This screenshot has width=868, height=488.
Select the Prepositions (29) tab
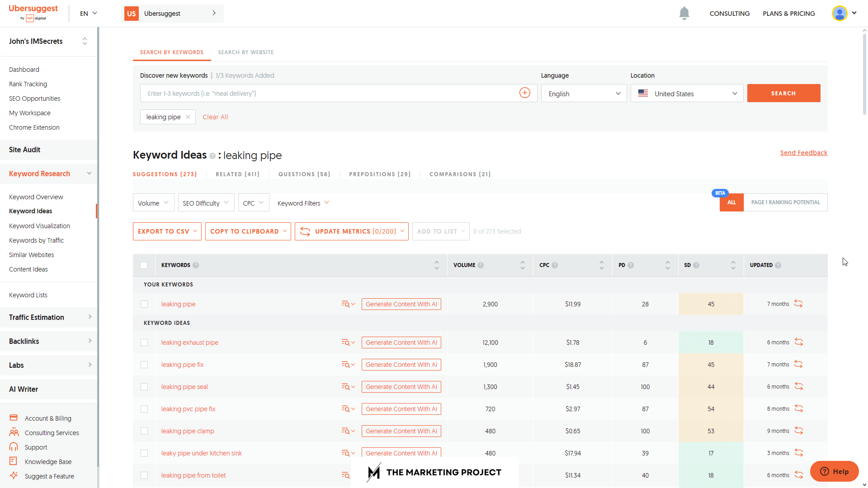coord(380,174)
